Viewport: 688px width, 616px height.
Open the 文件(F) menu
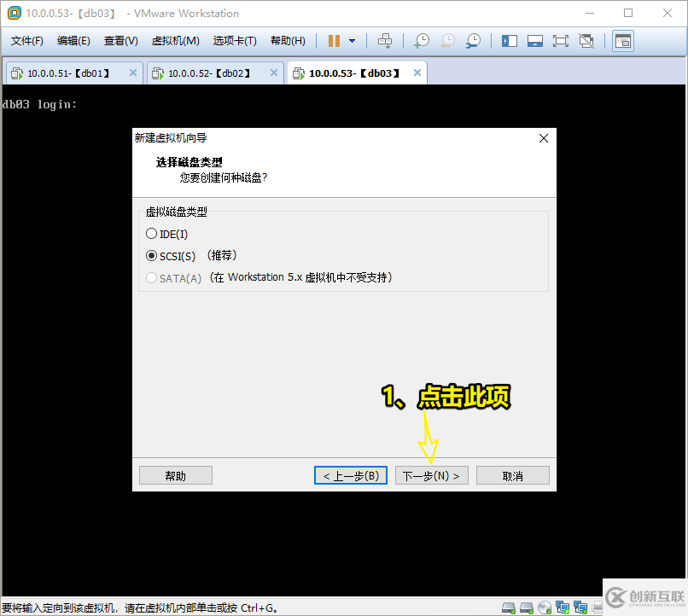tap(27, 41)
